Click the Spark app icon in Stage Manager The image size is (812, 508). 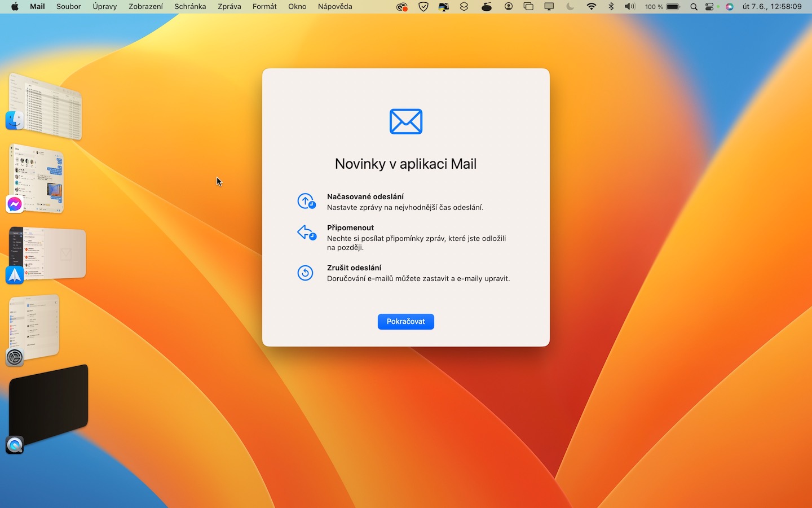click(x=15, y=275)
